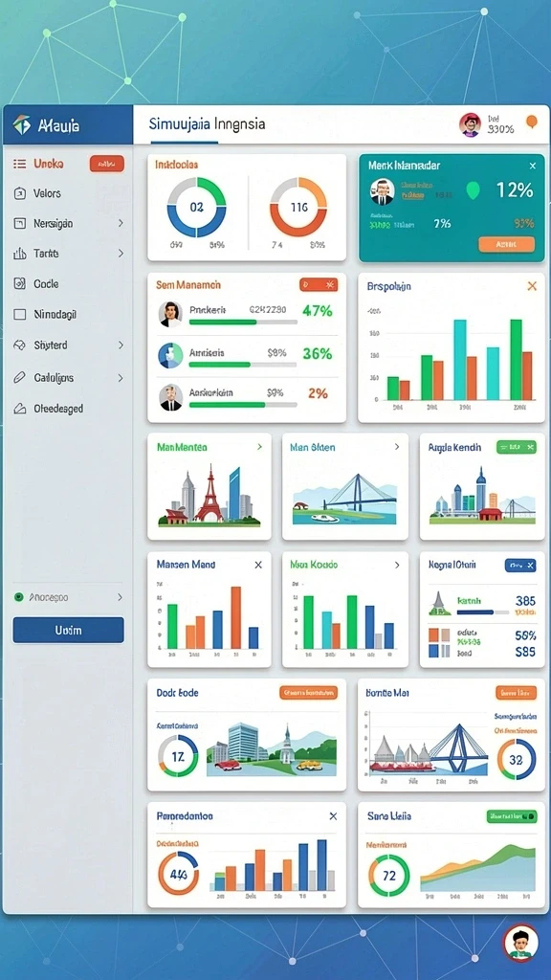Image resolution: width=551 pixels, height=980 pixels.
Task: Click orange button in Merk Manader card
Action: point(507,244)
